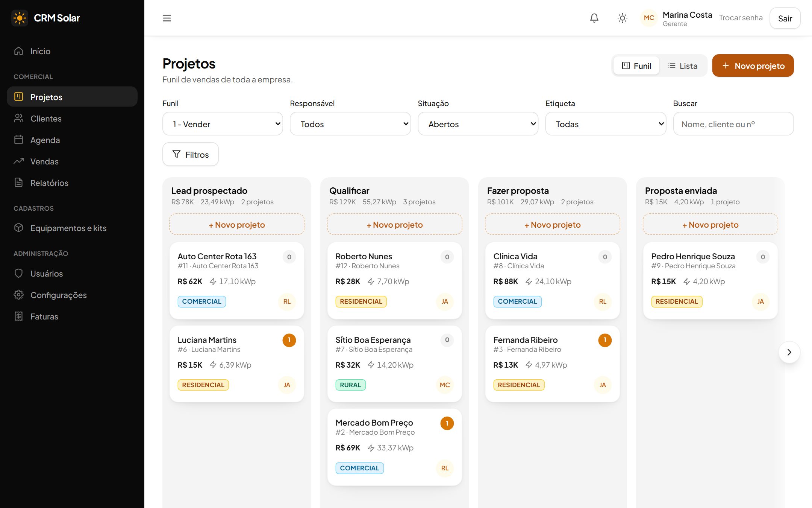The image size is (812, 508).
Task: Switch to Lista view
Action: coord(682,66)
